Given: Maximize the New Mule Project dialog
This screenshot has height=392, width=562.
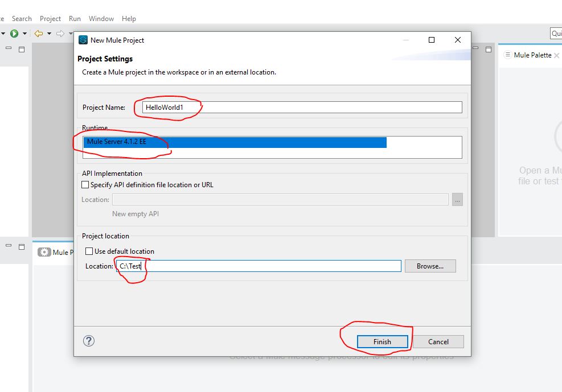Looking at the screenshot, I should [432, 40].
